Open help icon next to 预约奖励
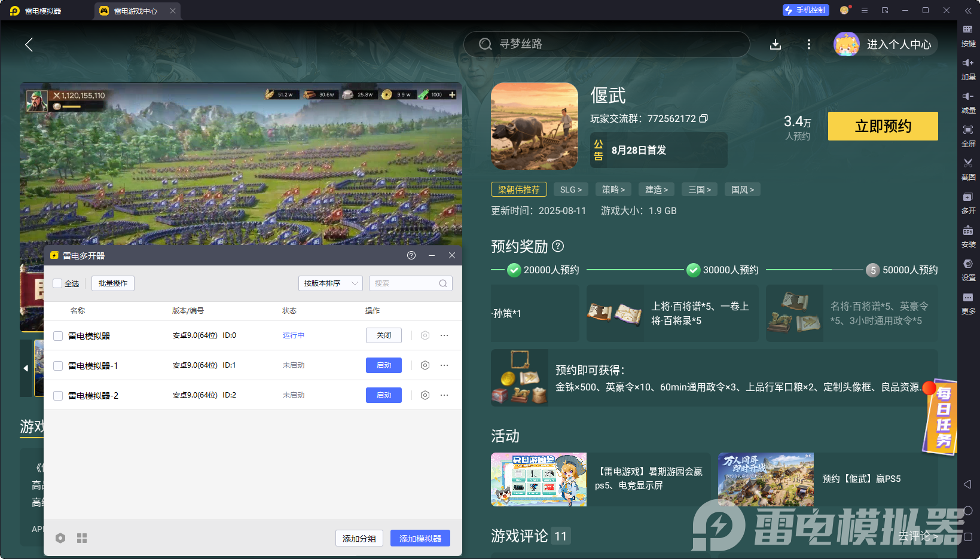 558,246
